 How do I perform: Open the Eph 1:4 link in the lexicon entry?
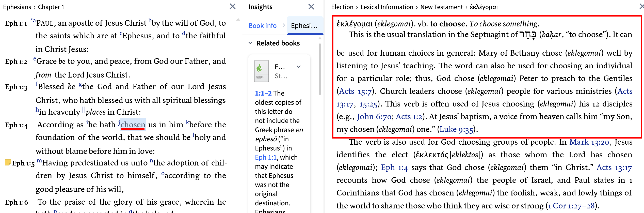pyautogui.click(x=394, y=167)
